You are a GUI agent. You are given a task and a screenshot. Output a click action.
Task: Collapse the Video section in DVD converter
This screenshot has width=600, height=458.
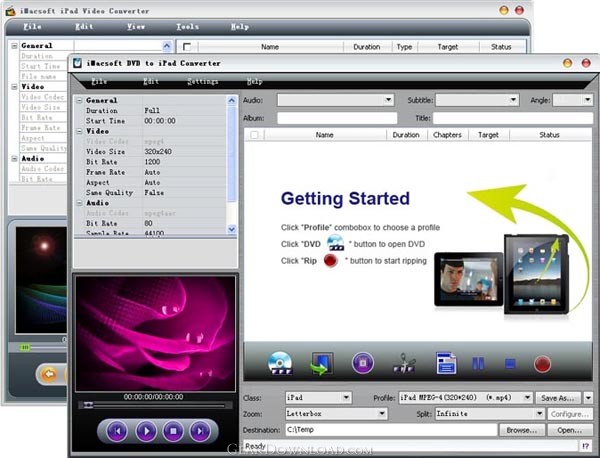79,131
